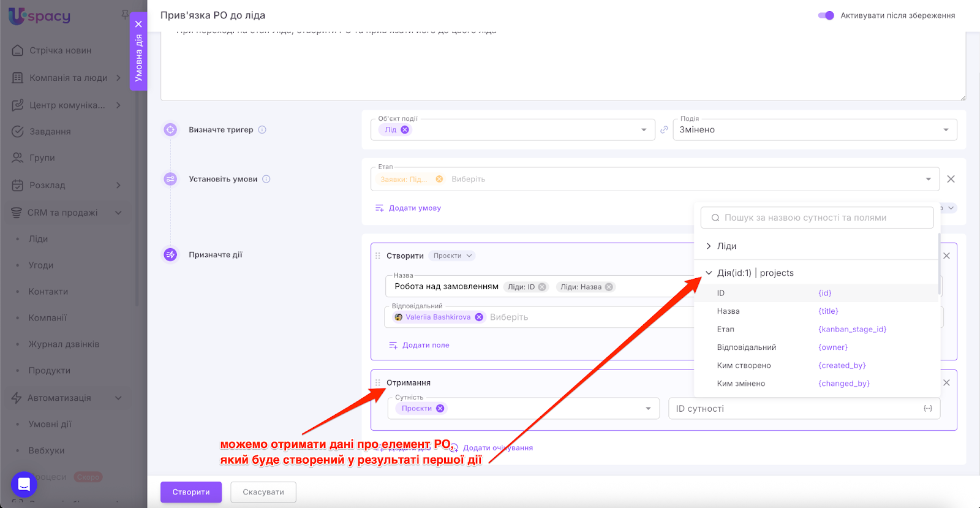Open the Подія dropdown showing Змінено

(x=814, y=130)
